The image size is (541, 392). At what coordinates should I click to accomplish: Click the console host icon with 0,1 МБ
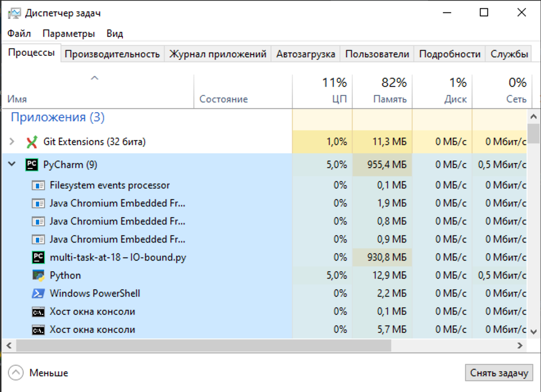click(x=38, y=312)
